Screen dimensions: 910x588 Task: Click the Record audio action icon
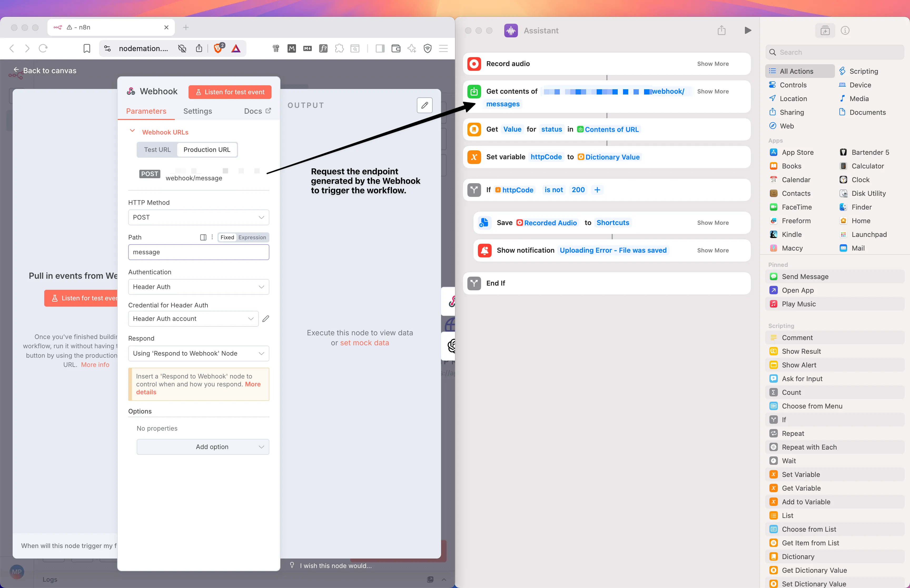click(474, 64)
